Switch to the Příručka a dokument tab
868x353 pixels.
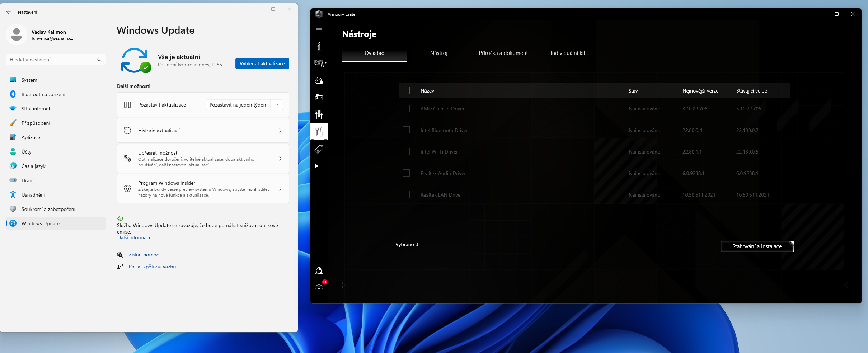coord(503,53)
